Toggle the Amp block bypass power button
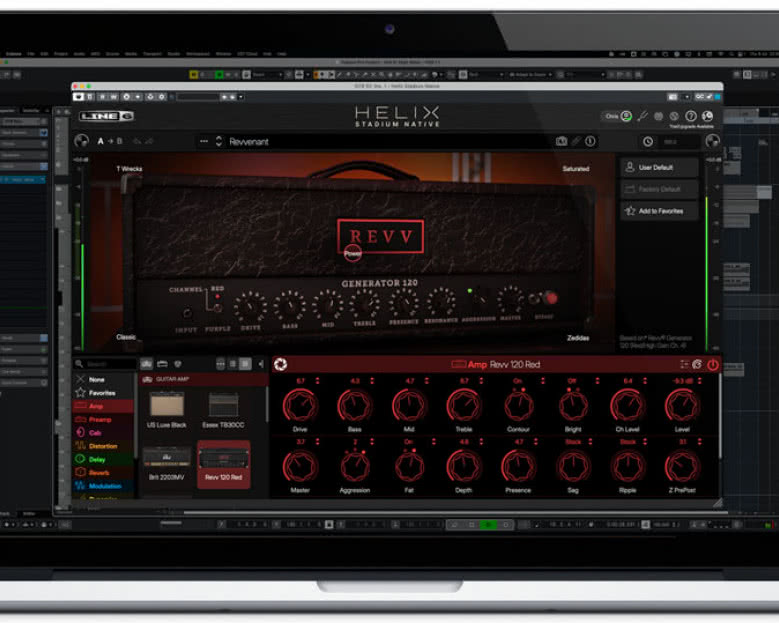Viewport: 779px width, 623px height. coord(713,365)
